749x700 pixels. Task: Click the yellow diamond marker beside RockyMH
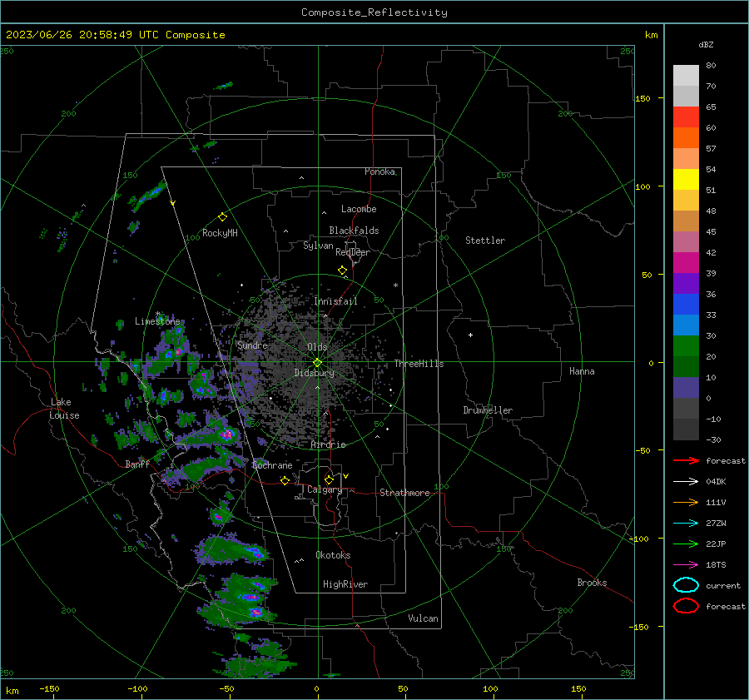222,217
